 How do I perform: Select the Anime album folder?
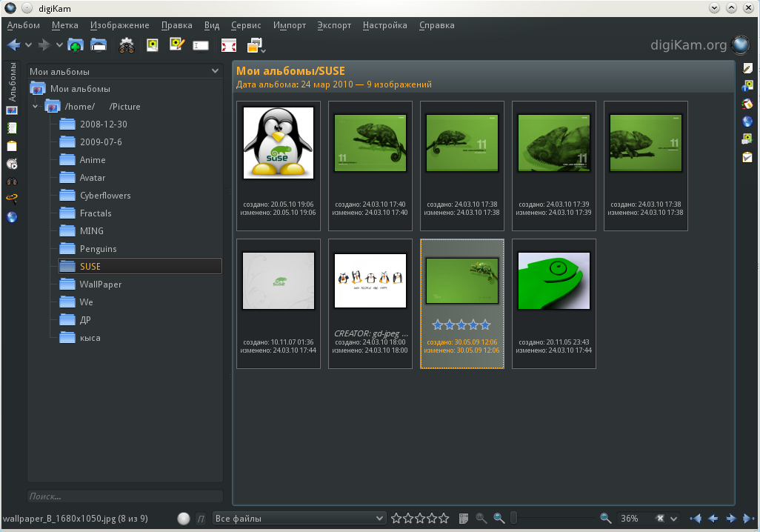(92, 160)
